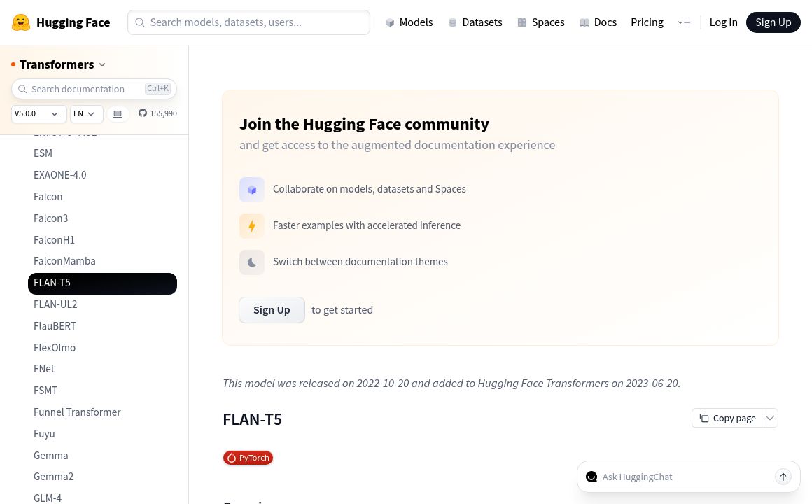Click the lightning bolt accelerated inference icon
This screenshot has width=812, height=504.
252,226
